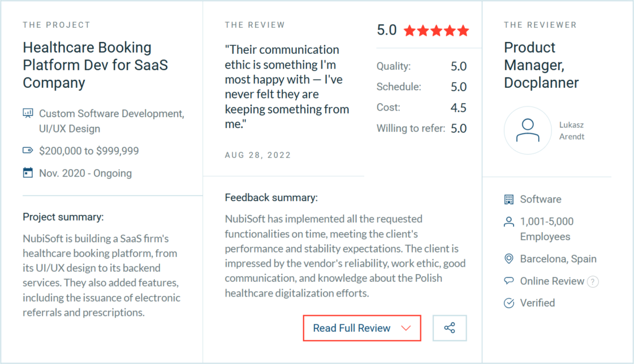Viewport: 634px width, 364px height.
Task: Click the reviewer name Lukasz Arendt
Action: click(x=571, y=131)
